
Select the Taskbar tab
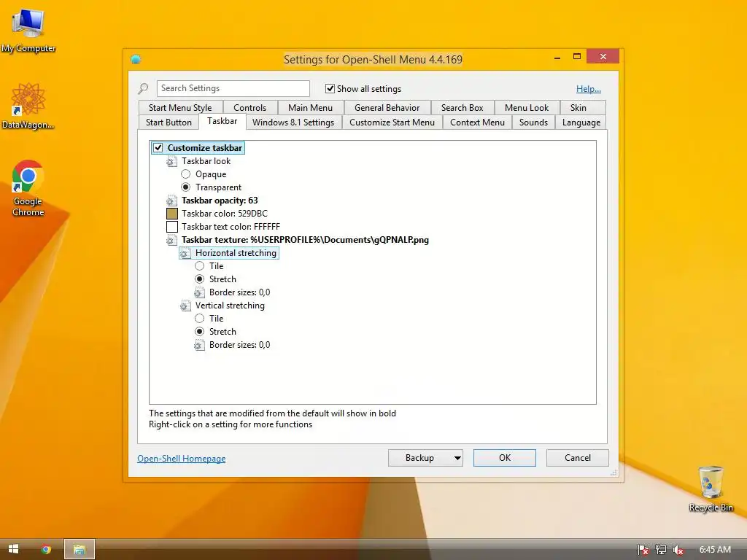pyautogui.click(x=222, y=122)
